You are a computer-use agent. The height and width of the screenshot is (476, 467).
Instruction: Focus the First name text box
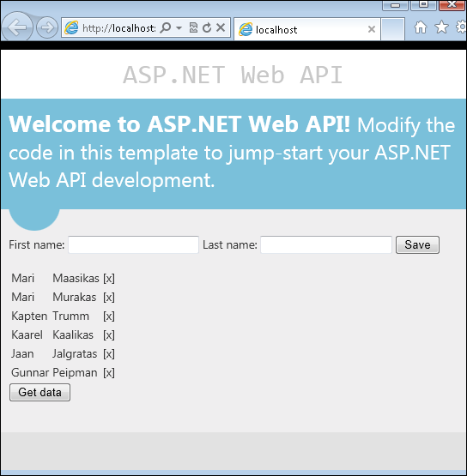pyautogui.click(x=133, y=244)
